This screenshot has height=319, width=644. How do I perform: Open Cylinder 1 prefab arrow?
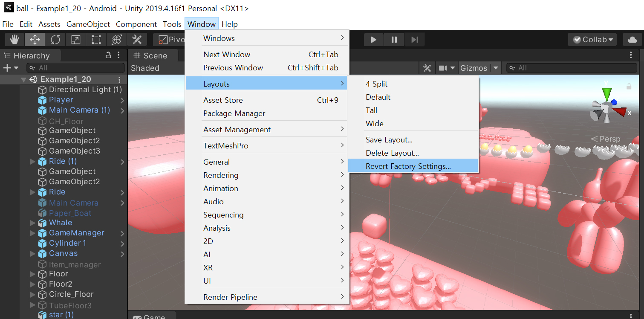(122, 244)
